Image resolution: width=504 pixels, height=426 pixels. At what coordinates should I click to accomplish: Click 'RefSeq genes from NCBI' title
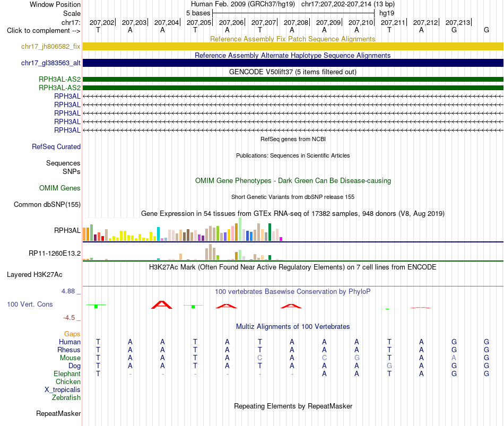click(x=293, y=139)
